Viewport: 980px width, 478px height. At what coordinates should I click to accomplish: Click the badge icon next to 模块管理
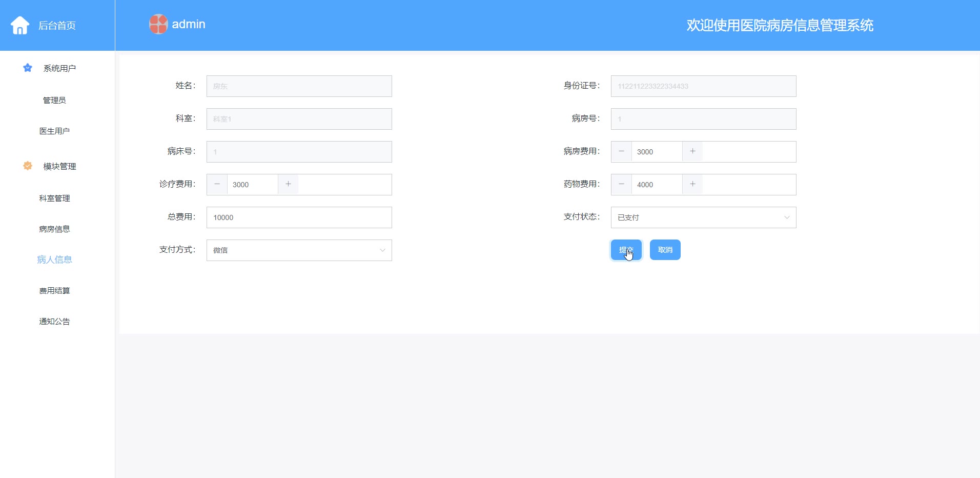click(28, 166)
